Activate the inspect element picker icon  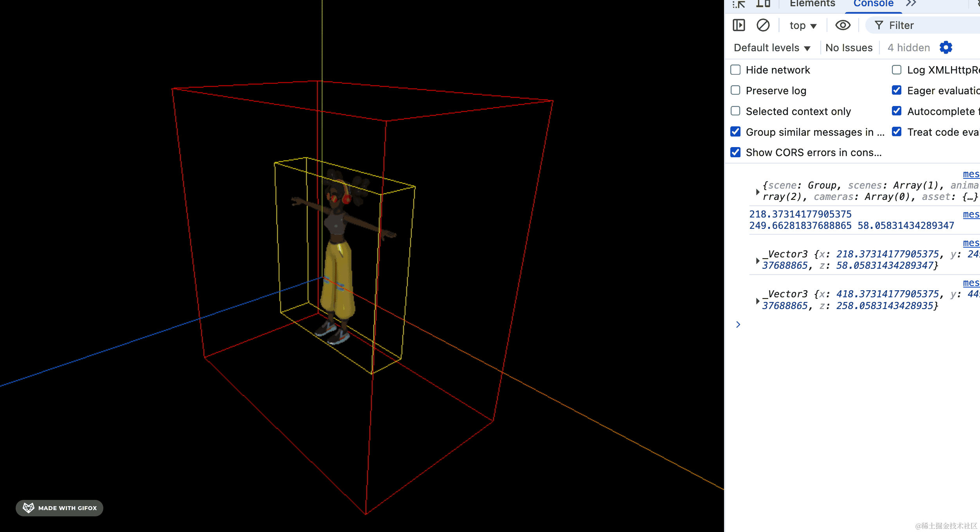739,4
